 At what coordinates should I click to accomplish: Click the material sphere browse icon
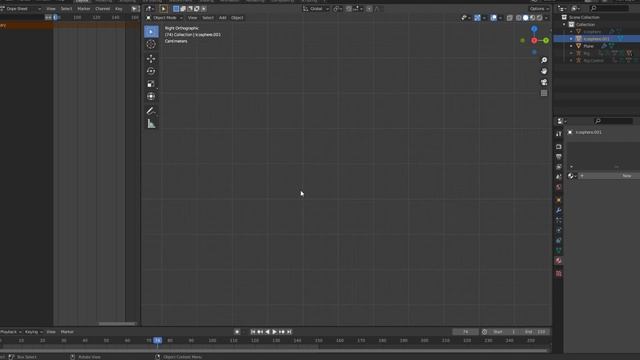coord(571,176)
